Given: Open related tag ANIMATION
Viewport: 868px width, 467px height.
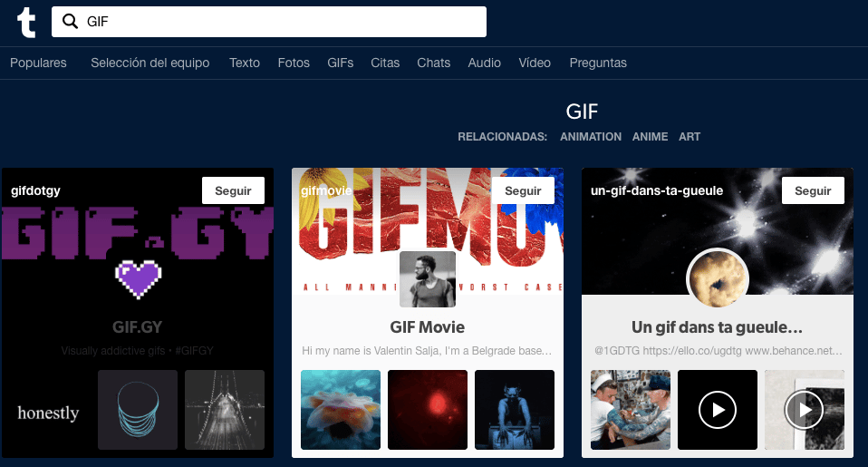Looking at the screenshot, I should pos(591,137).
